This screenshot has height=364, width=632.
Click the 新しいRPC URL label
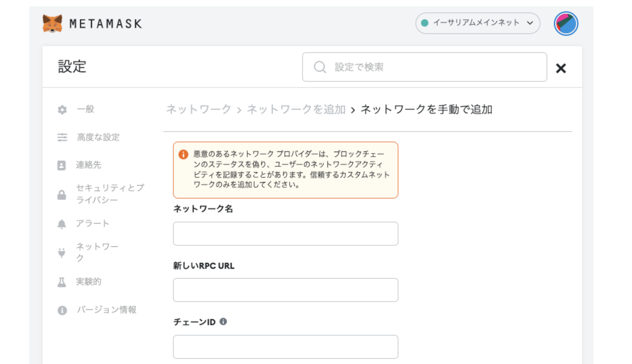204,266
